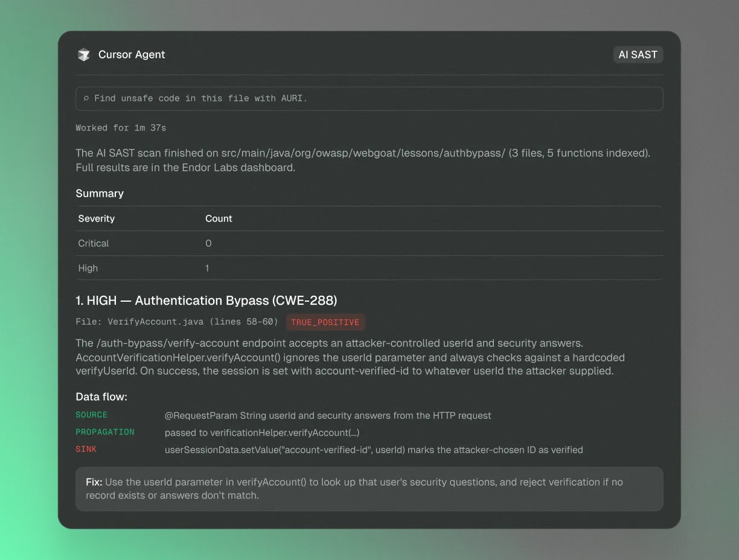
Task: Click the Critical count value 0
Action: (x=208, y=243)
